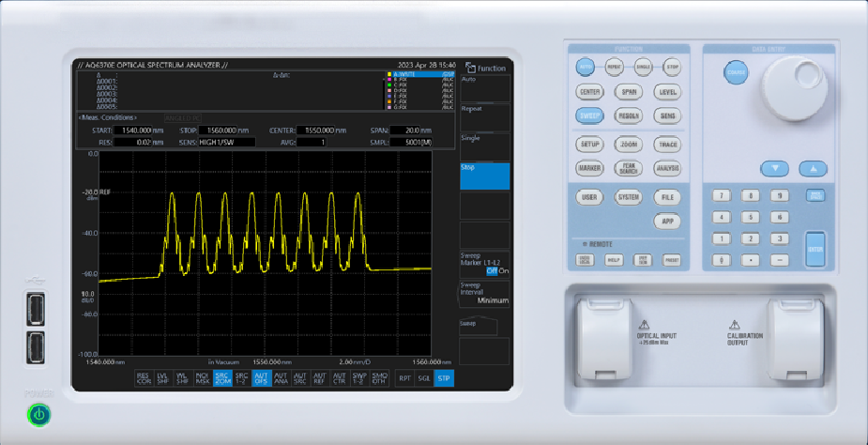The width and height of the screenshot is (868, 445).
Task: Open the Sweep Interval setting
Action: click(x=483, y=293)
